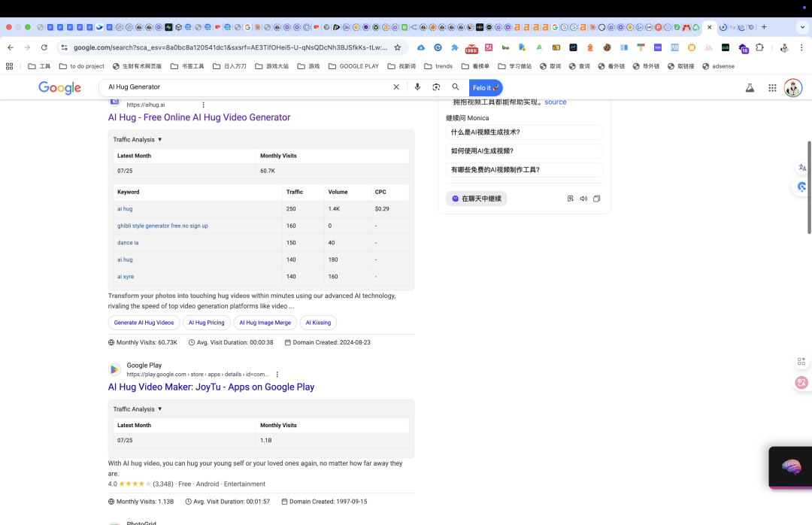This screenshot has height=525, width=812.
Task: Open the brain widget at bottom right
Action: click(x=791, y=467)
